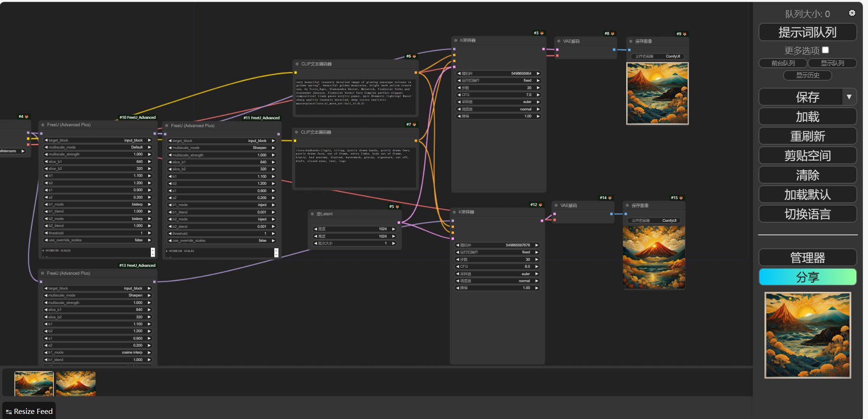Open the dropdown arrow beside the 保存 button
This screenshot has width=868, height=419.
849,97
